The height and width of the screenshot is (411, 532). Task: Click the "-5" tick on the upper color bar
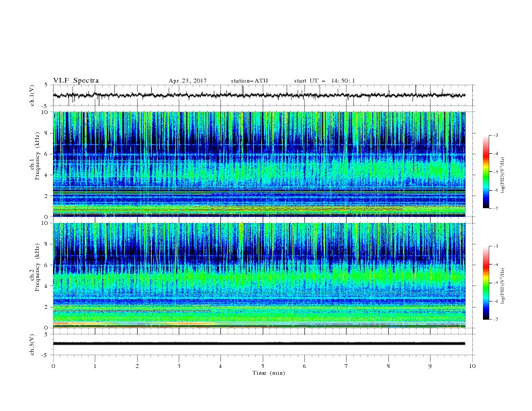pyautogui.click(x=495, y=172)
